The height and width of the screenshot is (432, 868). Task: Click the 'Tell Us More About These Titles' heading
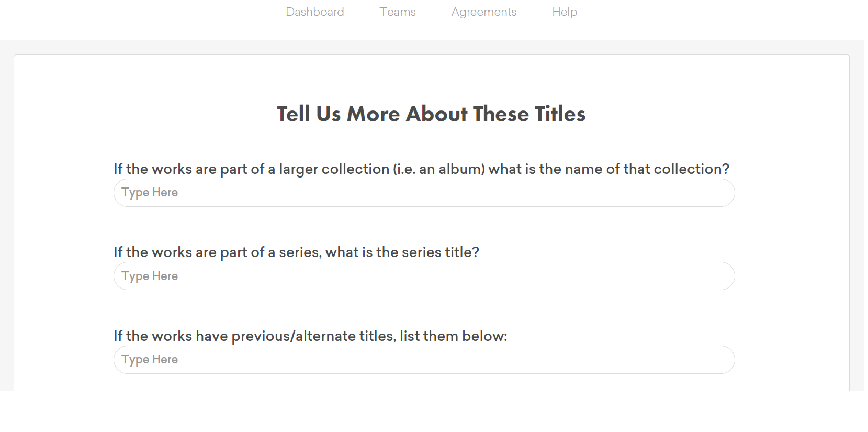pyautogui.click(x=431, y=114)
